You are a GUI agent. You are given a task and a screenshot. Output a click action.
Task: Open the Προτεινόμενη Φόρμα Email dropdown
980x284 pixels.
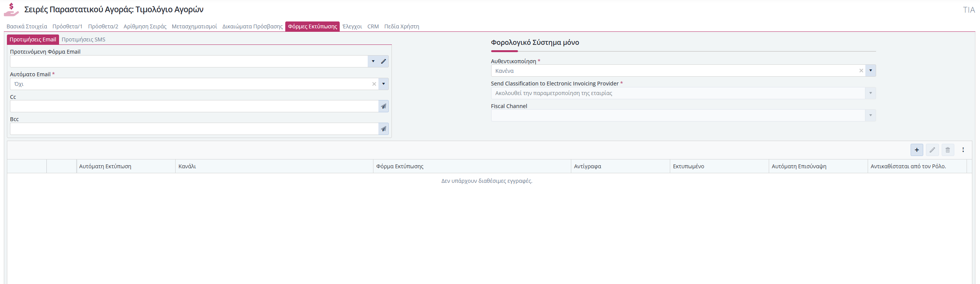click(373, 61)
